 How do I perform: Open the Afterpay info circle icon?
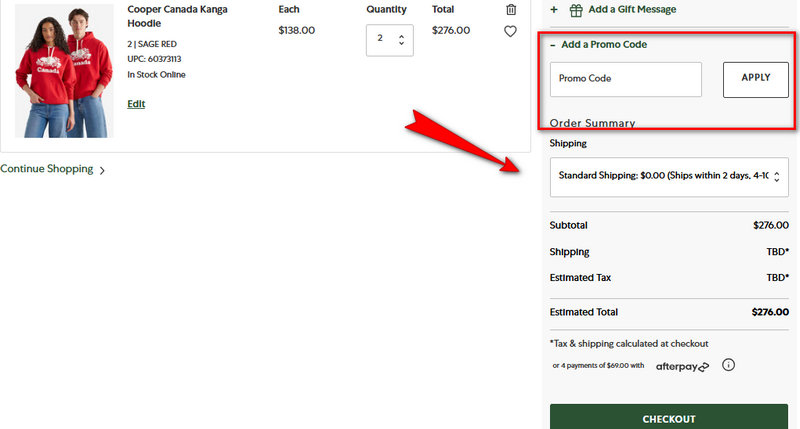tap(728, 365)
